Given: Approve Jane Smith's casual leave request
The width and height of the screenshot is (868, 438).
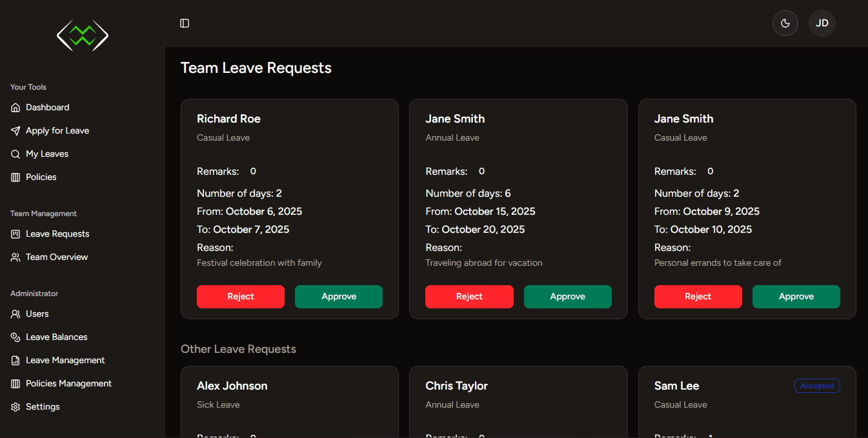Looking at the screenshot, I should [796, 297].
